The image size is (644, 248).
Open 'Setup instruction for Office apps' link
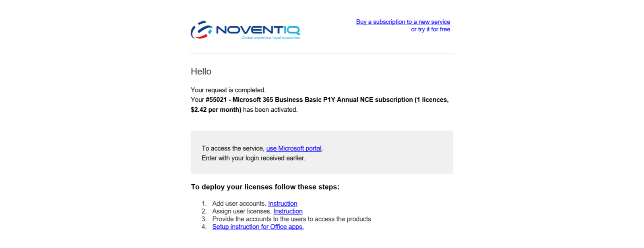pyautogui.click(x=258, y=227)
